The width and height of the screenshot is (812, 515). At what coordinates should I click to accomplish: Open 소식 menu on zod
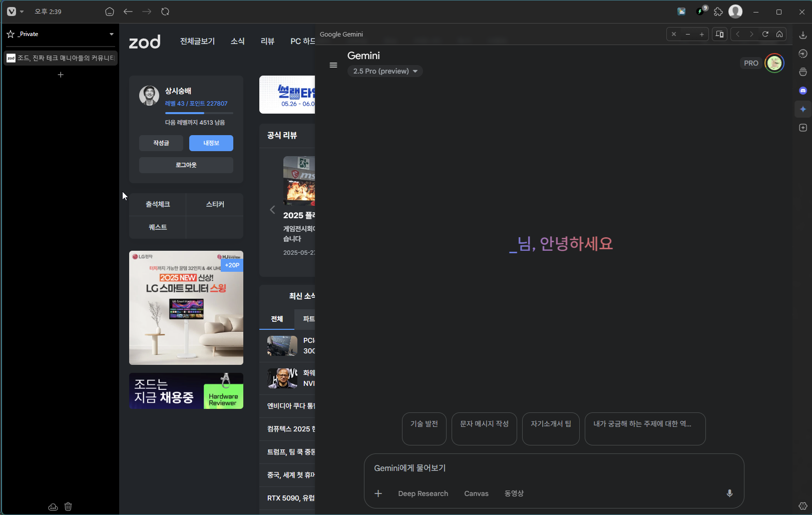point(237,41)
